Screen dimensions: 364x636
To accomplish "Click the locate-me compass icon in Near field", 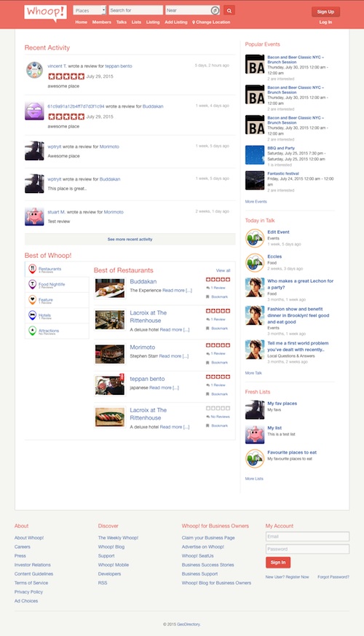I will 215,10.
